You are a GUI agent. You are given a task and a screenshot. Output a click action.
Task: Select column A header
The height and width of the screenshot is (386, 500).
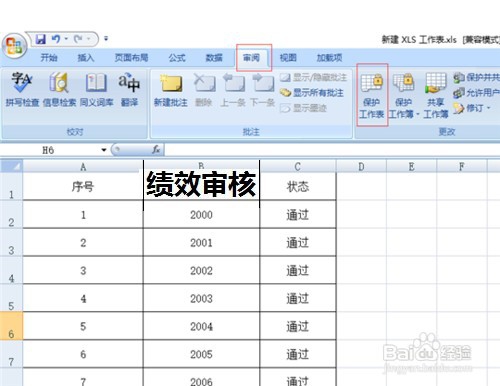83,166
